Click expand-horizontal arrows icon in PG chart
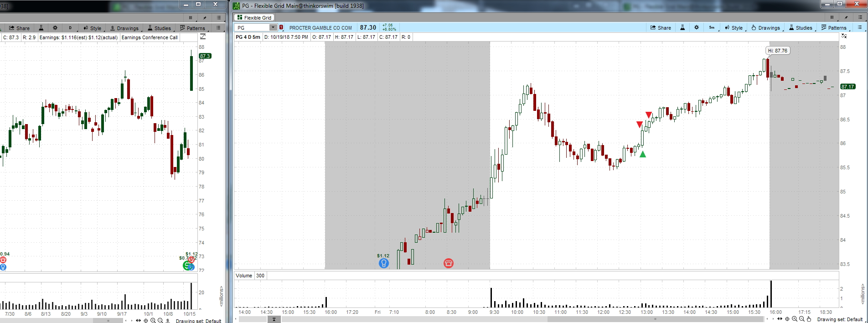This screenshot has height=323, width=868. [x=780, y=319]
